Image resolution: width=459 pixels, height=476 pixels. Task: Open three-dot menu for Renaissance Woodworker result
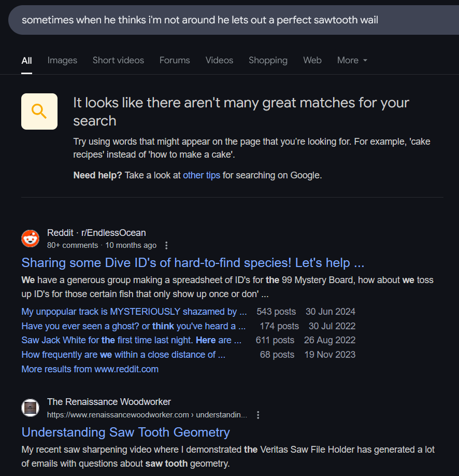click(258, 415)
